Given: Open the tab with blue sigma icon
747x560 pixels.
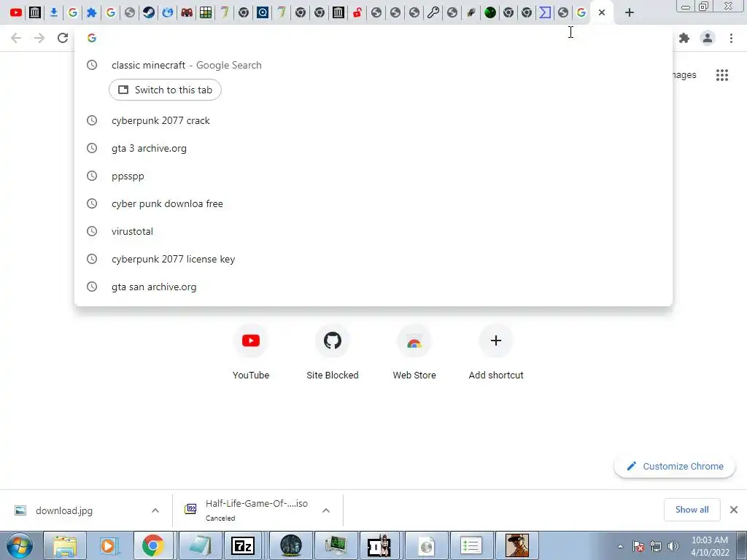Looking at the screenshot, I should coord(544,12).
